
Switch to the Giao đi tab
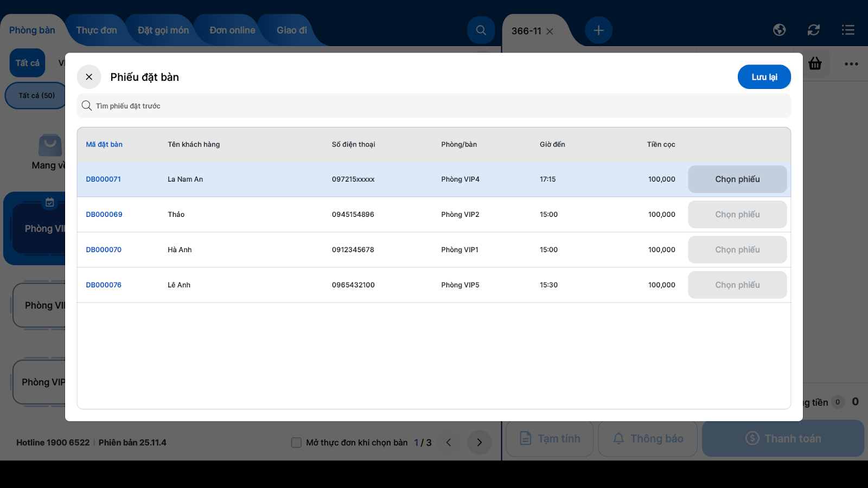pyautogui.click(x=292, y=30)
